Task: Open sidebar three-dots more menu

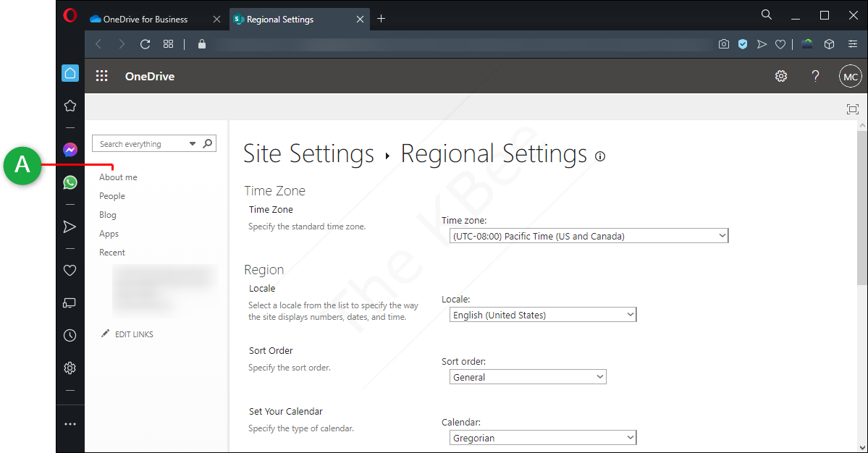Action: pyautogui.click(x=69, y=424)
